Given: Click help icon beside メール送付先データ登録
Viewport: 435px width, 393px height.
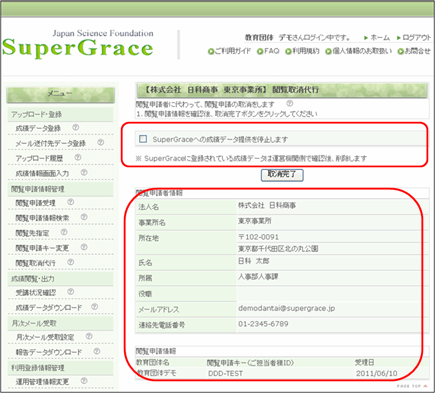Looking at the screenshot, I should coord(100,142).
